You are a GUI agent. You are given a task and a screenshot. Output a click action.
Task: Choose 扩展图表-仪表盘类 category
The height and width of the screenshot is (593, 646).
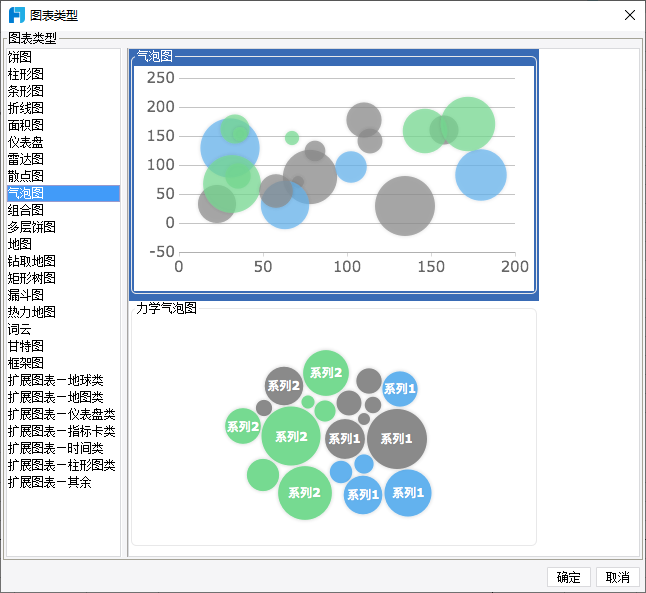[63, 414]
